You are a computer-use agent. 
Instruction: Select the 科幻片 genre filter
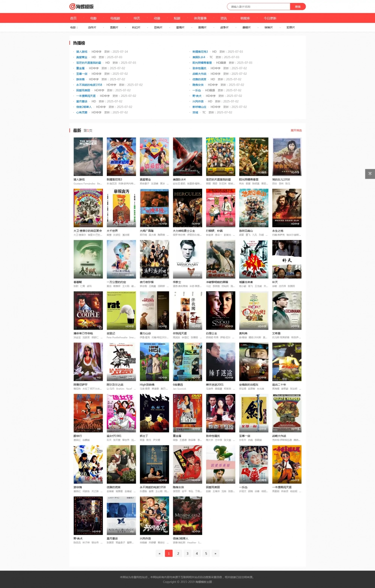(136, 27)
